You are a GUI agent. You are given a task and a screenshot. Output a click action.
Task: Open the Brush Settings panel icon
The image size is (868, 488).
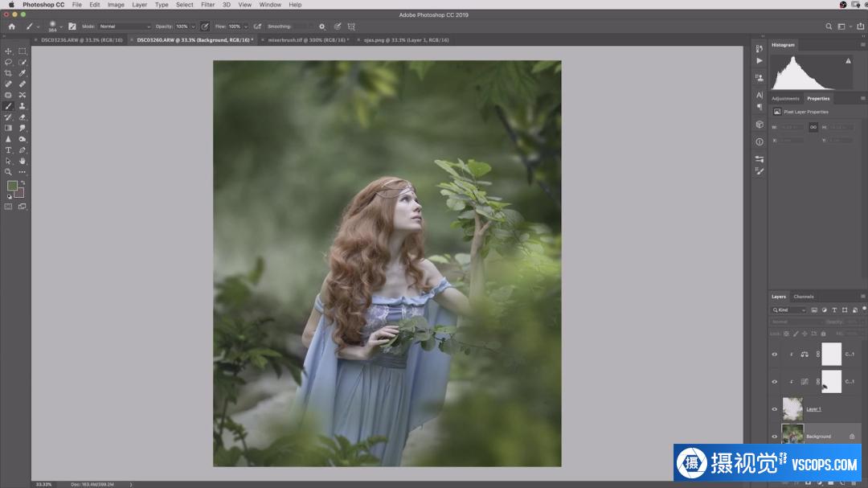click(x=759, y=171)
